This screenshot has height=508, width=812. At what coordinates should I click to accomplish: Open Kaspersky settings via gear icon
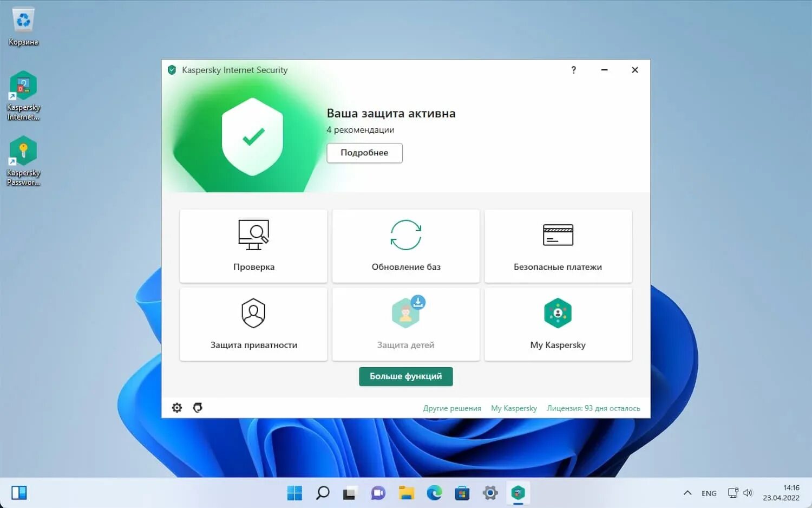pyautogui.click(x=176, y=407)
